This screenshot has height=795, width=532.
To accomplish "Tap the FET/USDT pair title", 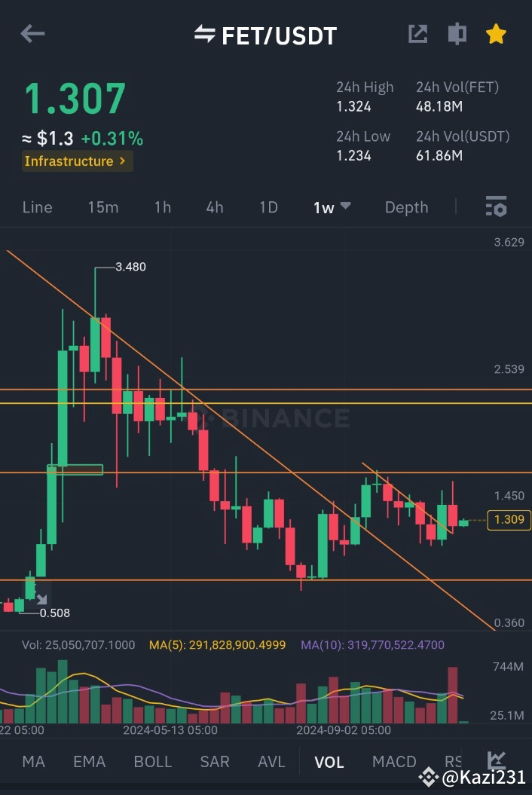I will point(279,35).
